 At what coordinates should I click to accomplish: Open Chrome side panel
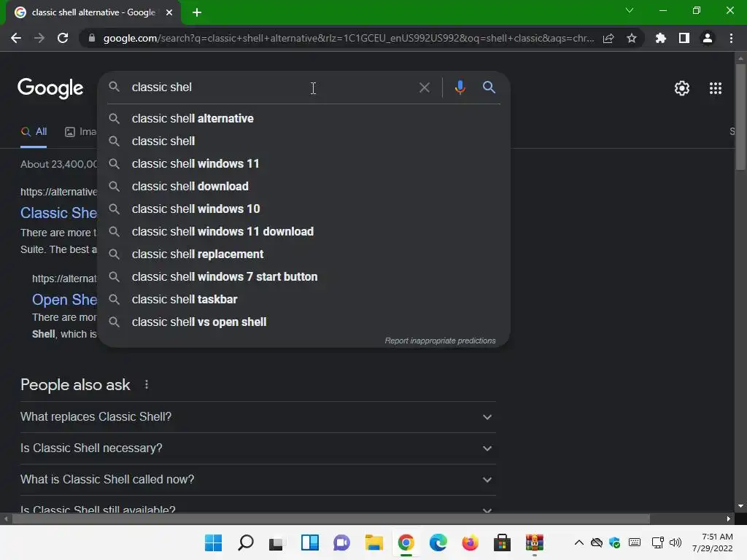click(x=684, y=38)
